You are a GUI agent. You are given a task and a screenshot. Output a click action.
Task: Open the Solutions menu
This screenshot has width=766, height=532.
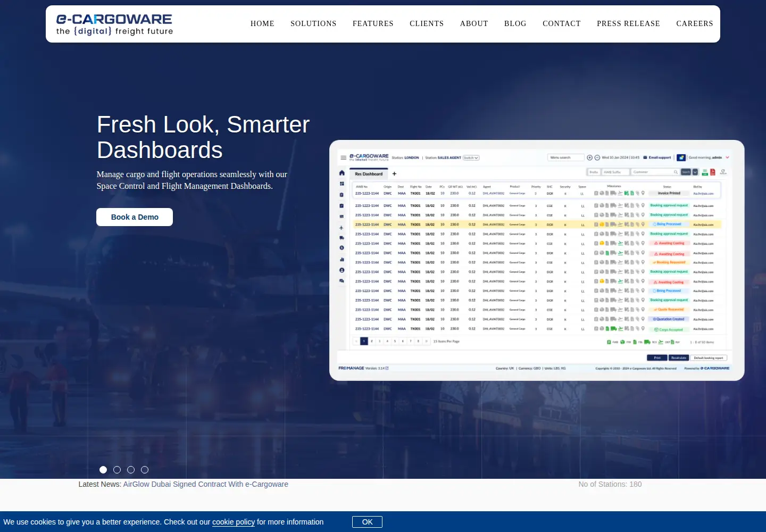313,24
